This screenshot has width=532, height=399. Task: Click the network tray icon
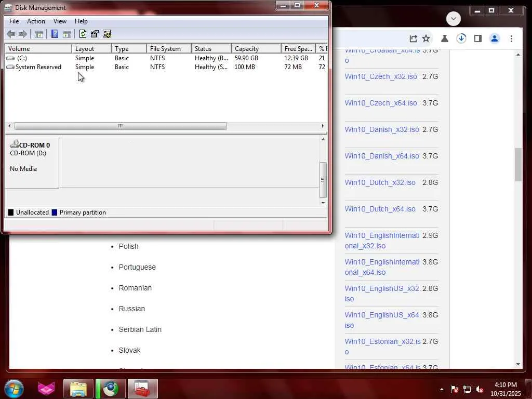467,390
